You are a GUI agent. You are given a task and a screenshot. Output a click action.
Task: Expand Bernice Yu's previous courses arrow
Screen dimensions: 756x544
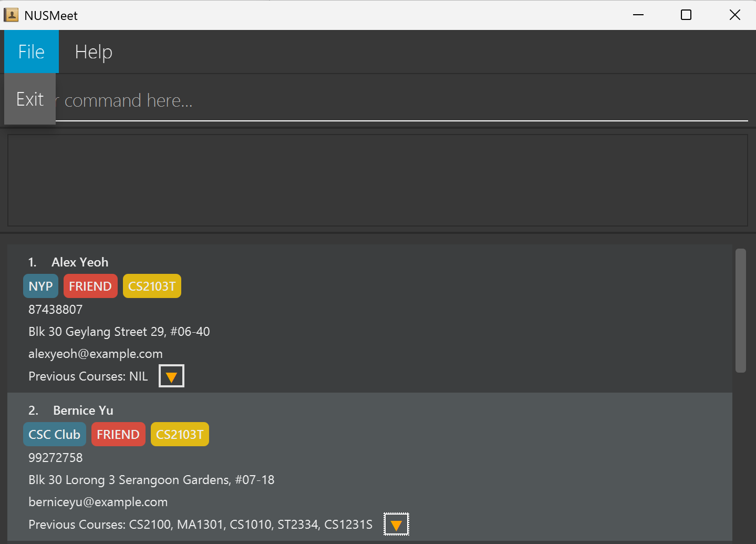[396, 525]
